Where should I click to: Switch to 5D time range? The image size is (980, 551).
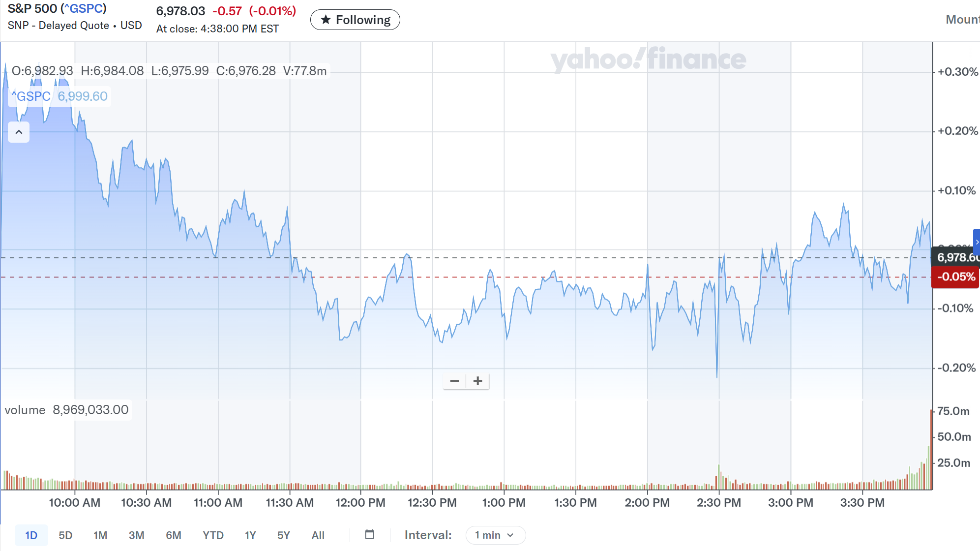65,535
